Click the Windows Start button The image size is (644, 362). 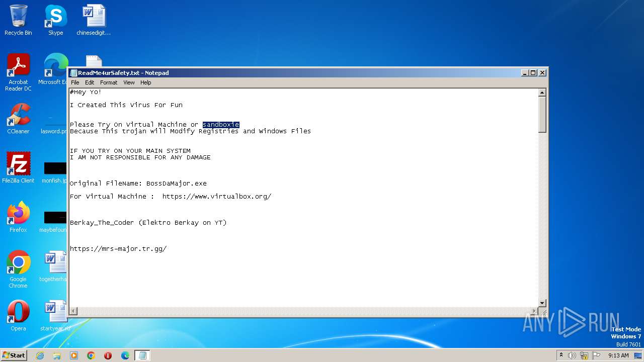(x=14, y=355)
